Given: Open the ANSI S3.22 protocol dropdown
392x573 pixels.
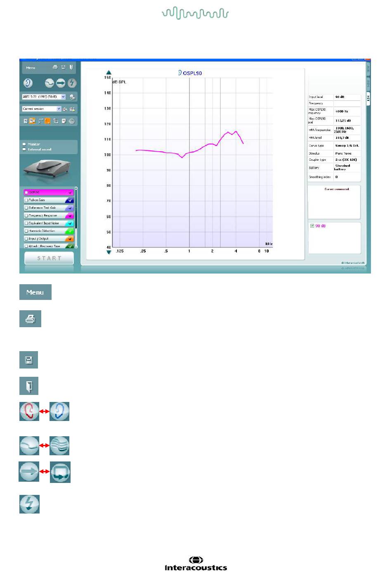Looking at the screenshot, I should point(63,97).
